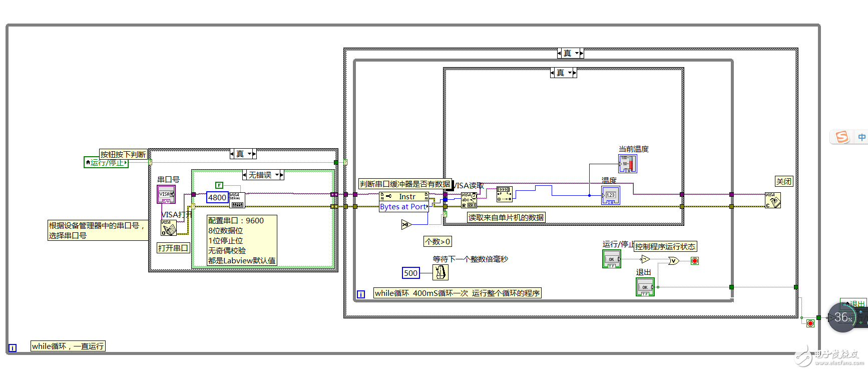868x371 pixels.
Task: Click the while循环，一直运行 comment
Action: [68, 346]
